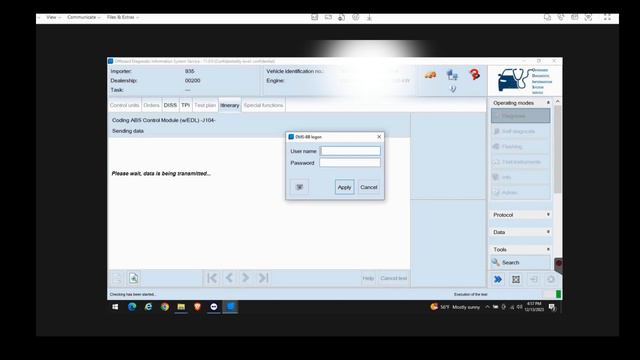Open TeamViewer icon in taskbar
The width and height of the screenshot is (640, 360).
coord(214,307)
